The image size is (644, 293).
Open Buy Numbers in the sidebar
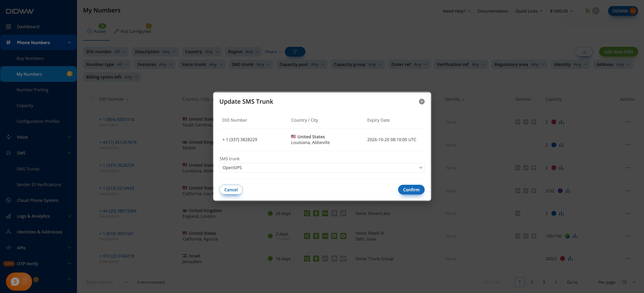(x=30, y=58)
